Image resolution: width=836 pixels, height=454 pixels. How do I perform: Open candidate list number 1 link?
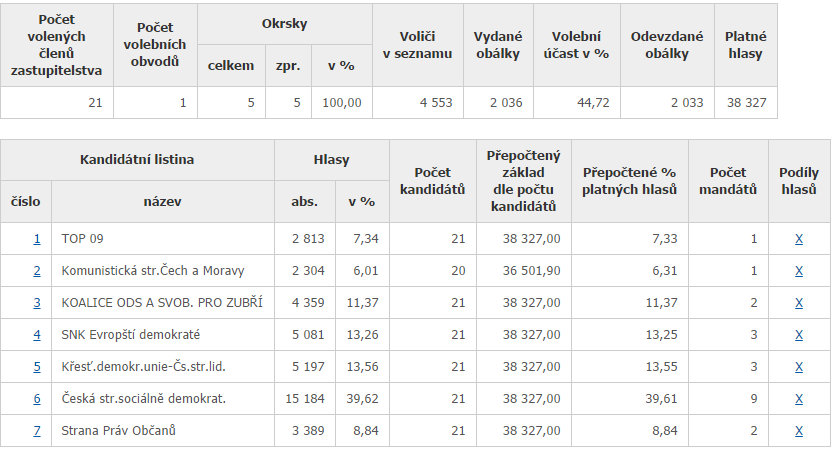(37, 239)
